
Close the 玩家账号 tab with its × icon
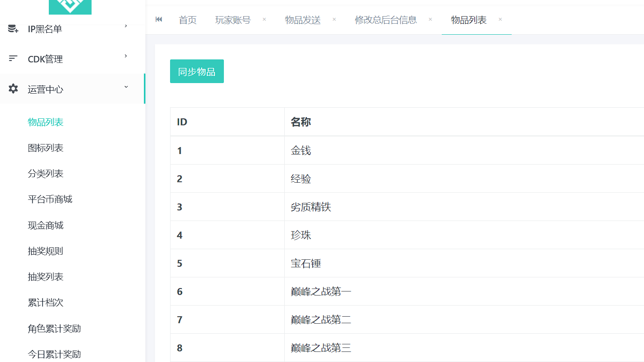tap(264, 19)
